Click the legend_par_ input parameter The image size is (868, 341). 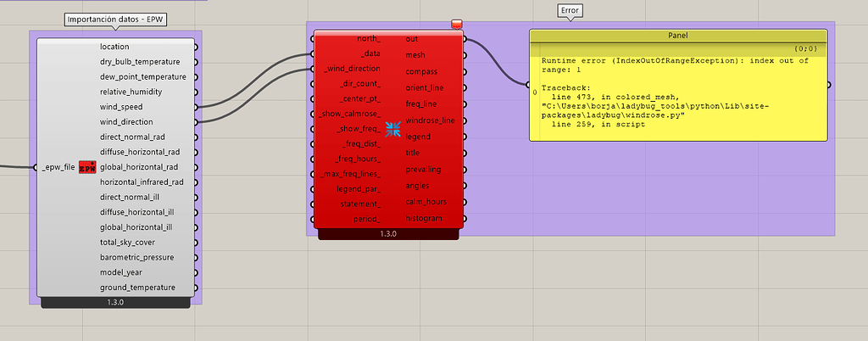click(x=358, y=188)
